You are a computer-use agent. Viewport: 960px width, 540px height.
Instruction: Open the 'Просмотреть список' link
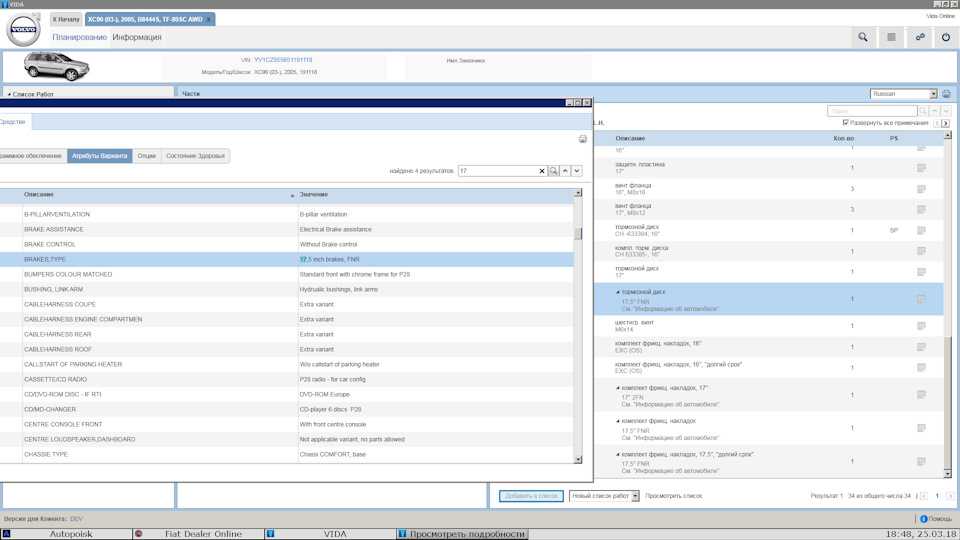673,496
